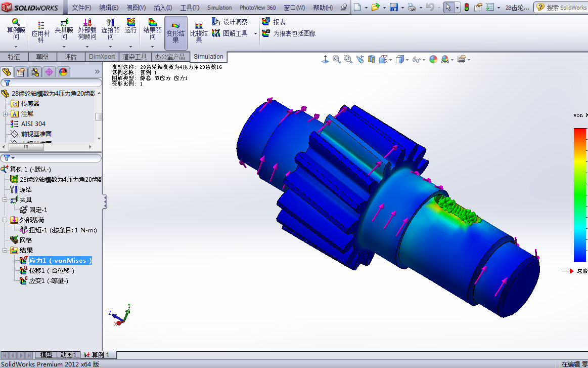Screen dimensions: 588x368
Task: Click Open folder icon in top toolbar
Action: [x=375, y=7]
